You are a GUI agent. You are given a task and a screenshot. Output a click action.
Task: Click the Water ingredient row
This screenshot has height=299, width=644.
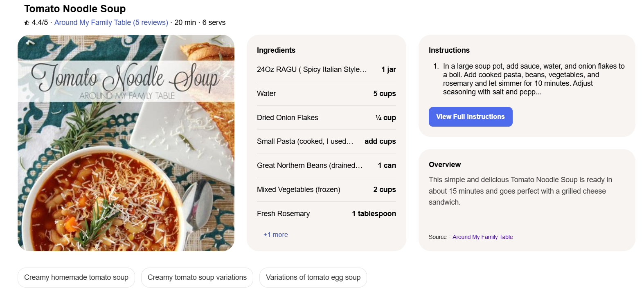coord(327,94)
